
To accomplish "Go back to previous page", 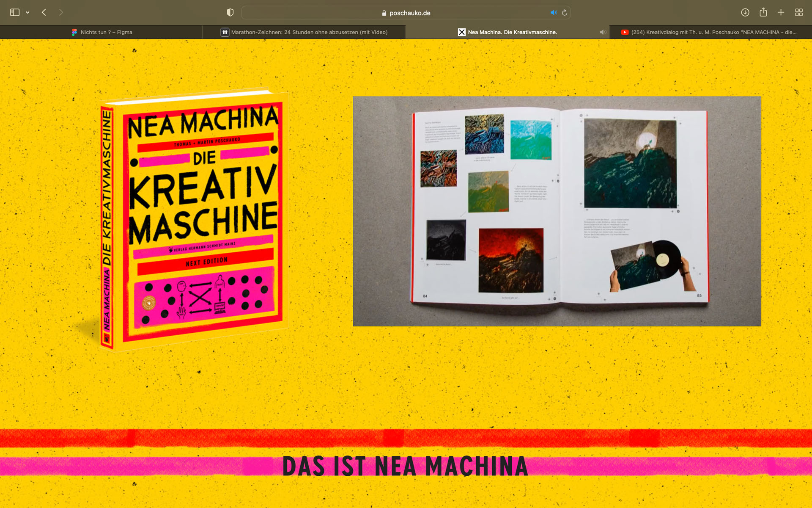I will (44, 13).
